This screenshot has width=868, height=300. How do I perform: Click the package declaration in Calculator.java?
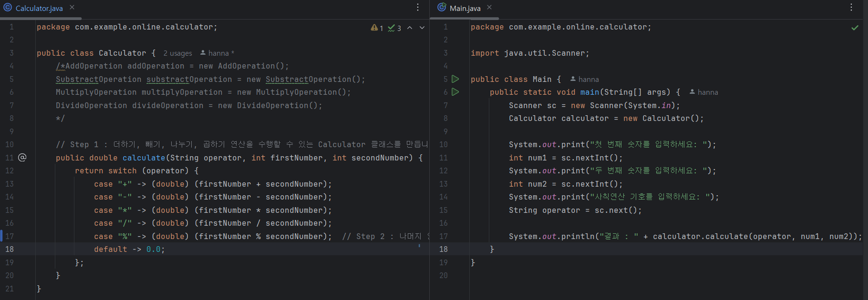coord(127,27)
